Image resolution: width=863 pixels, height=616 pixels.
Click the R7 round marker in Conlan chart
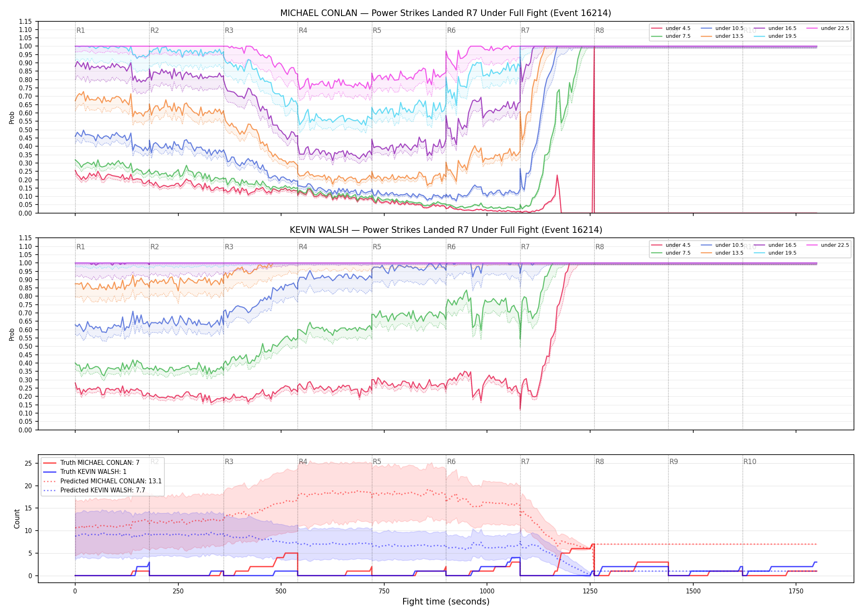pos(525,30)
